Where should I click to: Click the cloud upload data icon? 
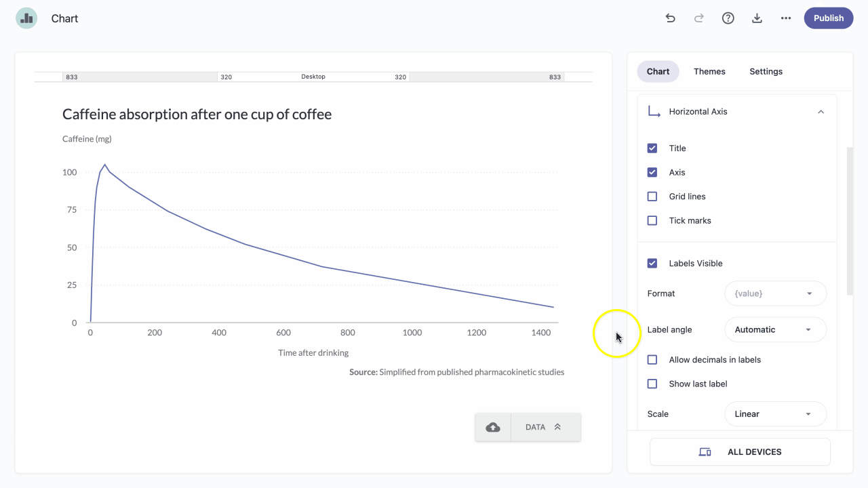pyautogui.click(x=493, y=427)
